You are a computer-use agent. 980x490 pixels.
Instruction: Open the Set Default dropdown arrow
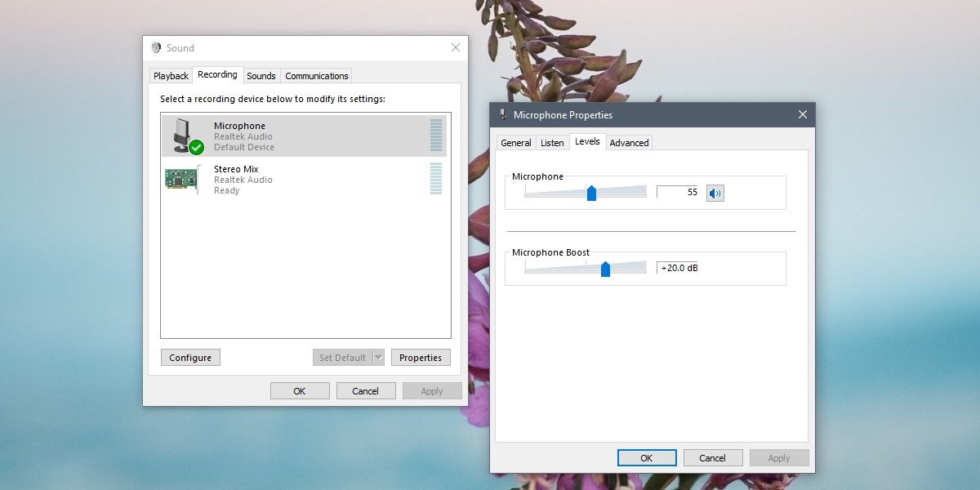(378, 358)
